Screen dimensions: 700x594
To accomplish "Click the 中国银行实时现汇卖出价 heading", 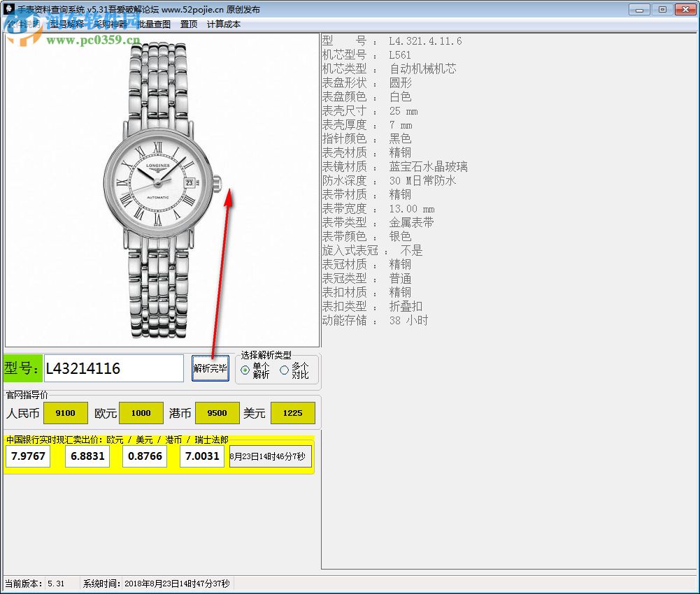I will [117, 440].
